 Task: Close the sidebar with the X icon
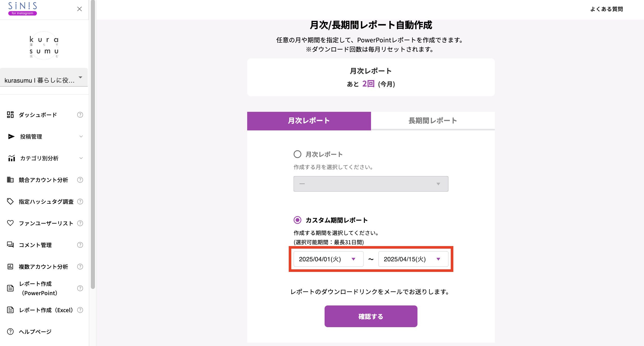79,9
